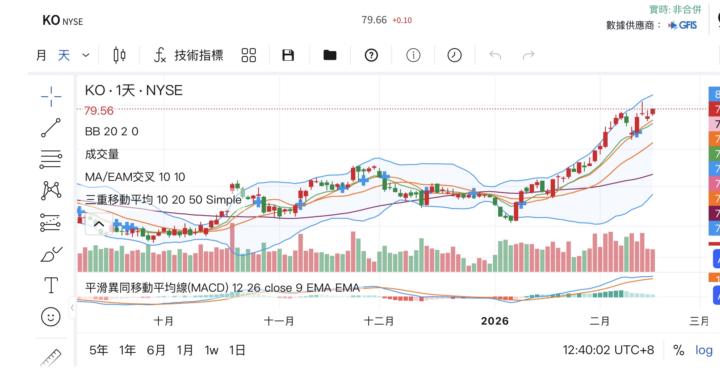Image resolution: width=720 pixels, height=385 pixels.
Task: Set chart range to 1年
Action: (128, 351)
